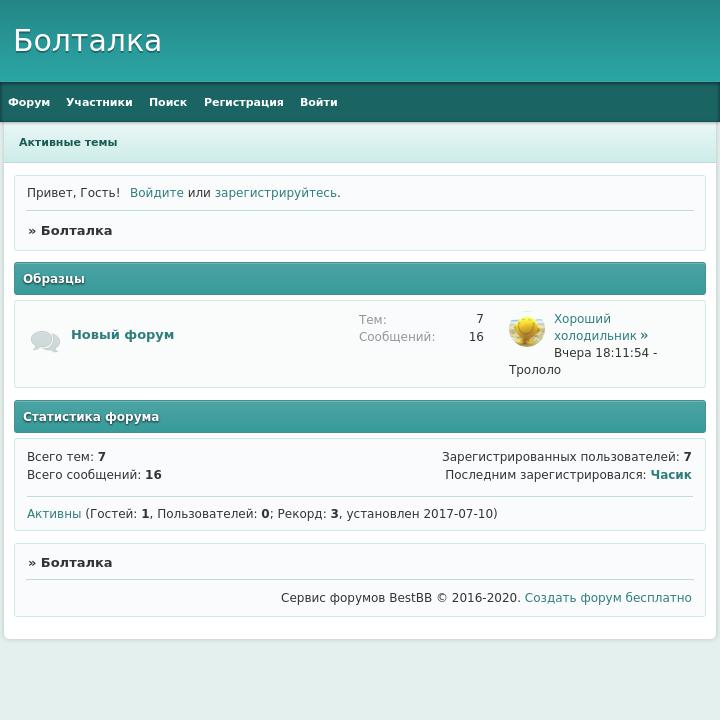Click the Всего тем: 7 text
Screen dimensions: 720x720
pos(66,457)
